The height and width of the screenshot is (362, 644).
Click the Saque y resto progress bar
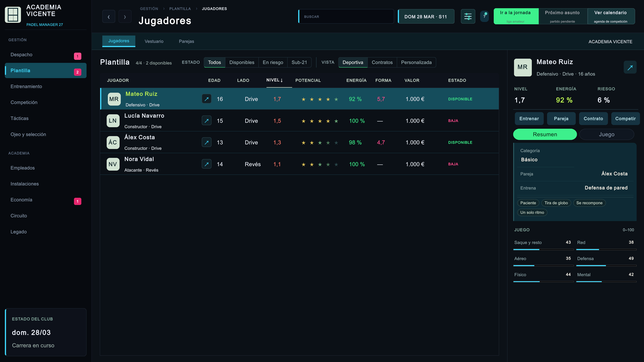tap(543, 250)
